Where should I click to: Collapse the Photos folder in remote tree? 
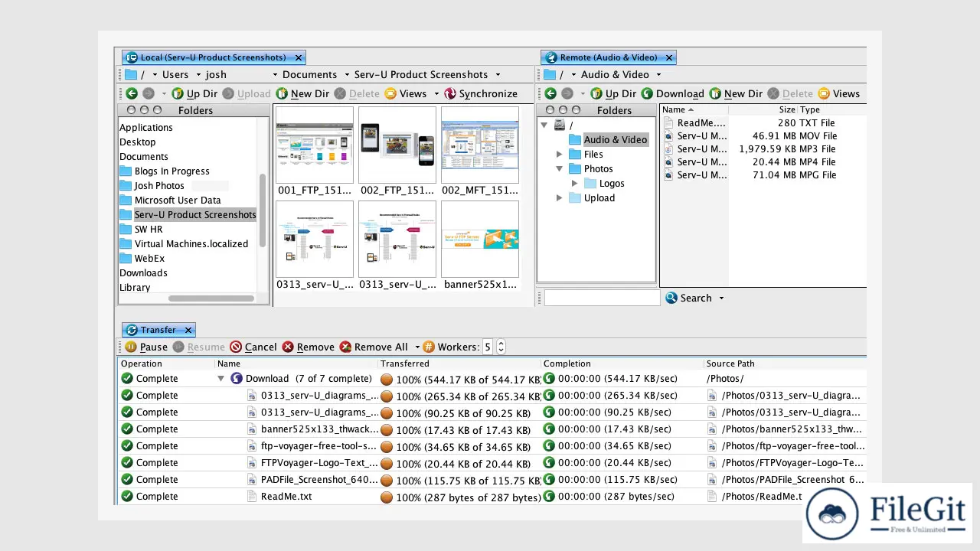pyautogui.click(x=559, y=169)
